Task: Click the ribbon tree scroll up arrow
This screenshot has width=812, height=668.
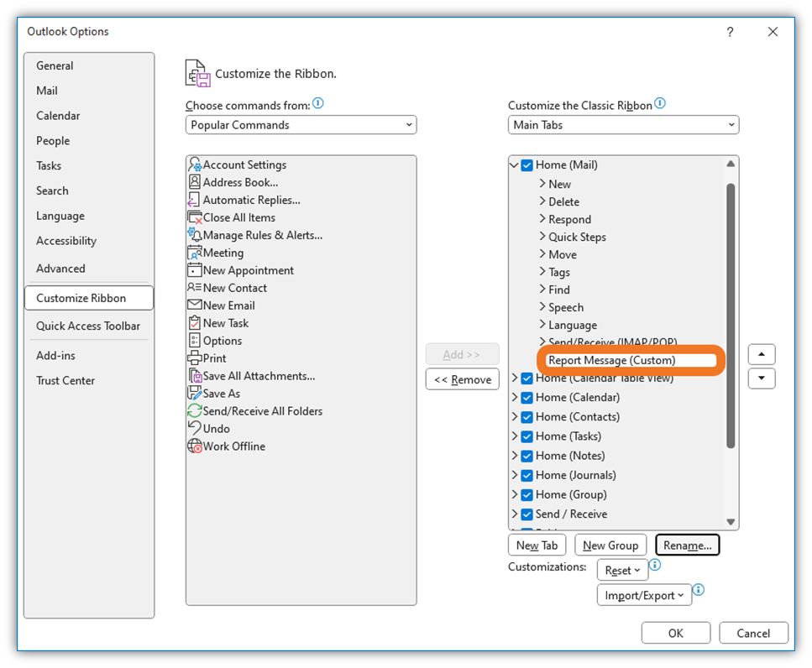Action: click(731, 164)
